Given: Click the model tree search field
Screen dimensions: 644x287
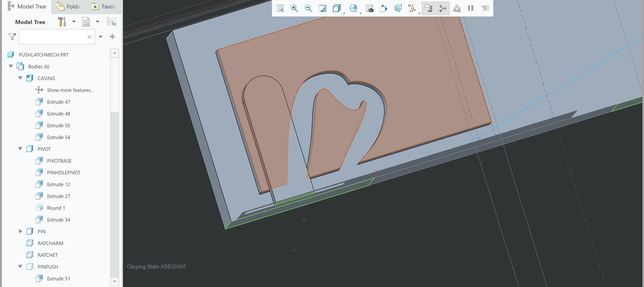Looking at the screenshot, I should (53, 37).
